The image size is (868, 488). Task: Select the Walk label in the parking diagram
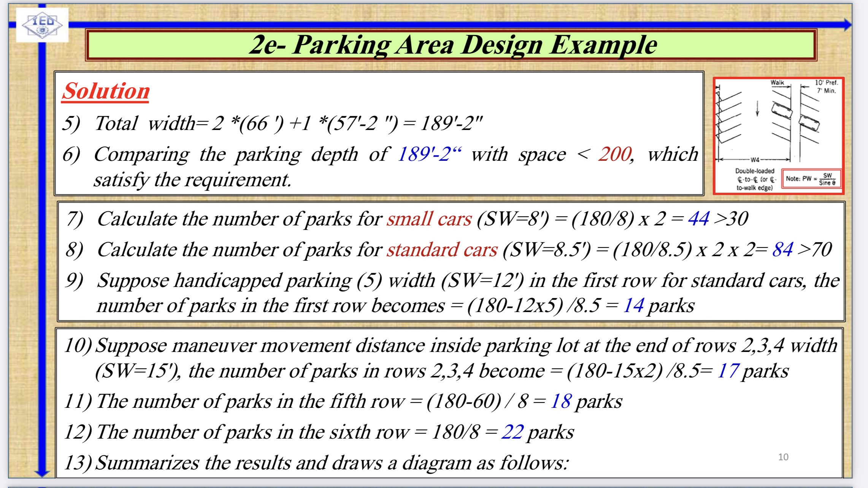click(x=778, y=82)
